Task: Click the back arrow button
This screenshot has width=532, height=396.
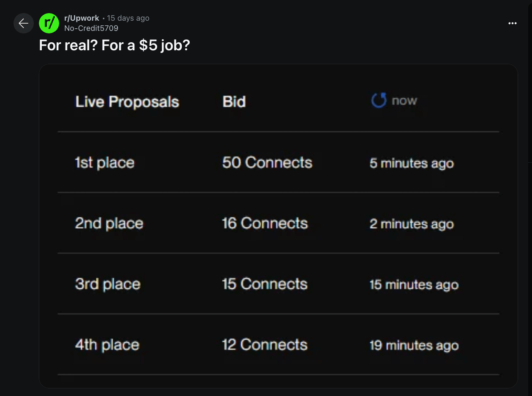Action: click(x=23, y=23)
